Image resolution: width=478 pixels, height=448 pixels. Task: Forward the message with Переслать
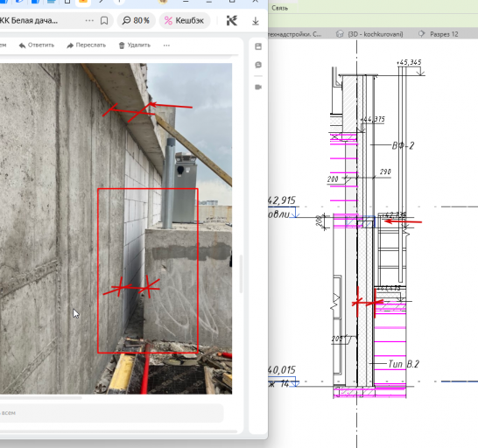pos(87,45)
